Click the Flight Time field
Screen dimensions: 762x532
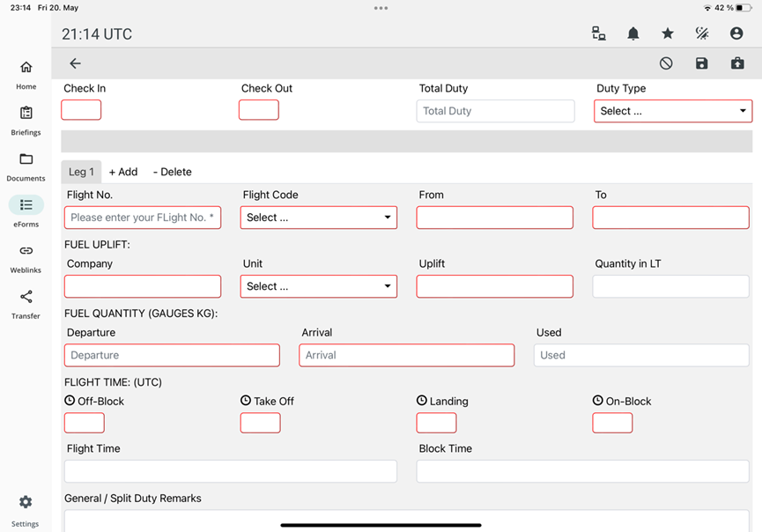(231, 471)
